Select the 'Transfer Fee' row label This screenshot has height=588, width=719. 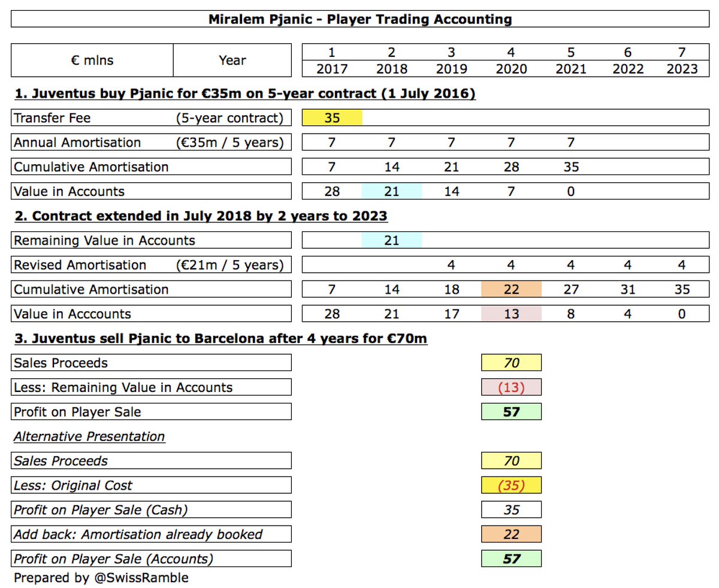coord(52,118)
